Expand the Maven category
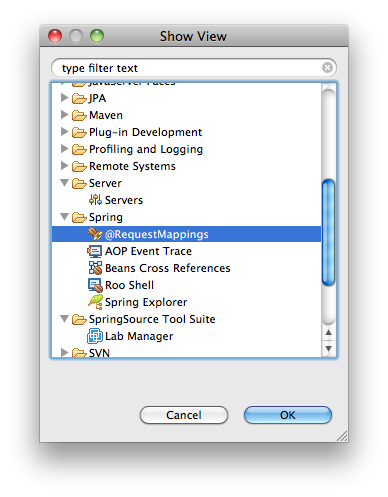The height and width of the screenshot is (497, 388). 64,115
